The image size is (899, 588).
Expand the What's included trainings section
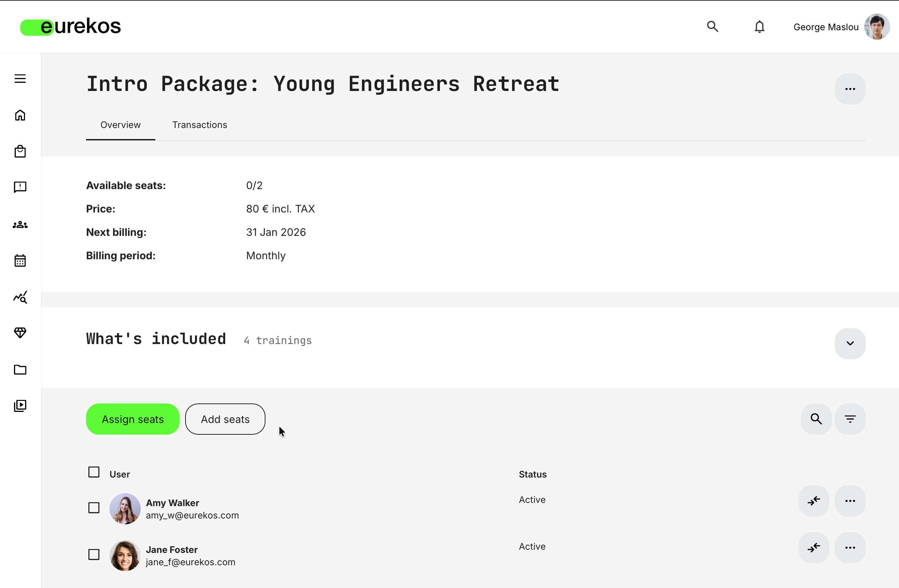pyautogui.click(x=850, y=344)
